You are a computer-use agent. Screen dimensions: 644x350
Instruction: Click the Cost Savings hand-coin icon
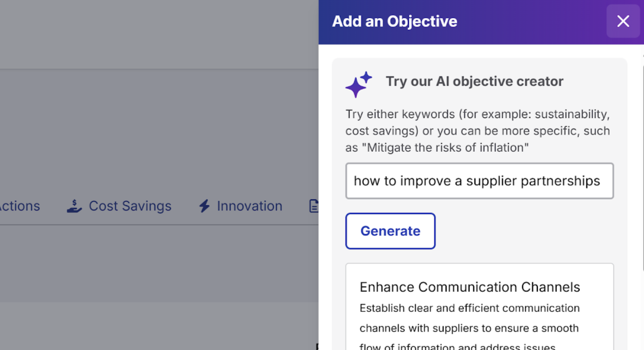point(74,206)
